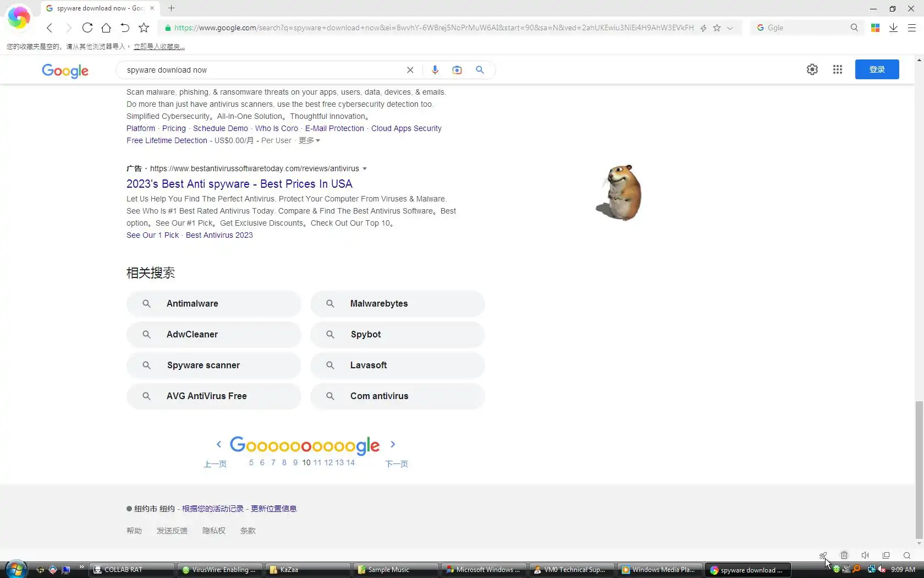Click the lightning speed-mode icon in address bar
The width and height of the screenshot is (924, 578).
(x=703, y=28)
